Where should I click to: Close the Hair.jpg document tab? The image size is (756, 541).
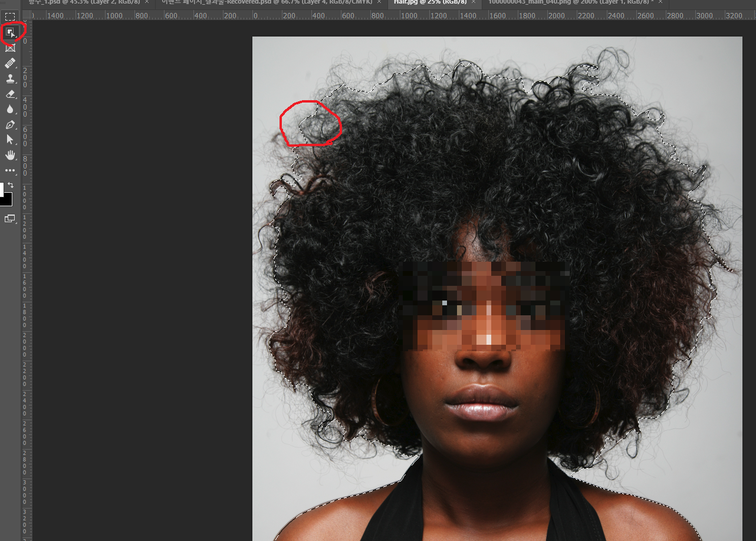474,2
